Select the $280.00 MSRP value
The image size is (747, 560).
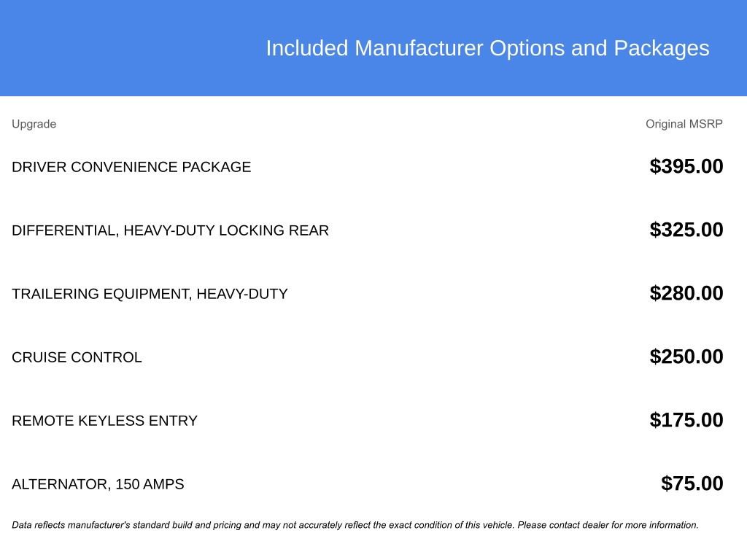click(x=686, y=293)
